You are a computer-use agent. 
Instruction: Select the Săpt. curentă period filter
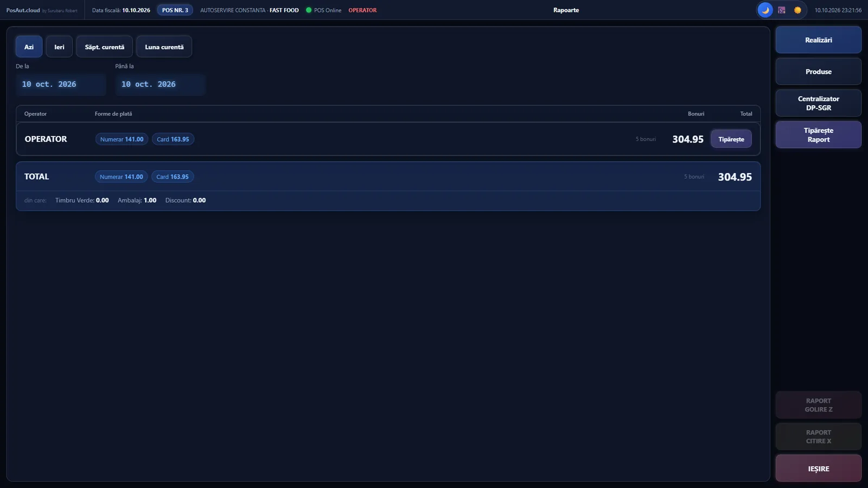tap(104, 47)
